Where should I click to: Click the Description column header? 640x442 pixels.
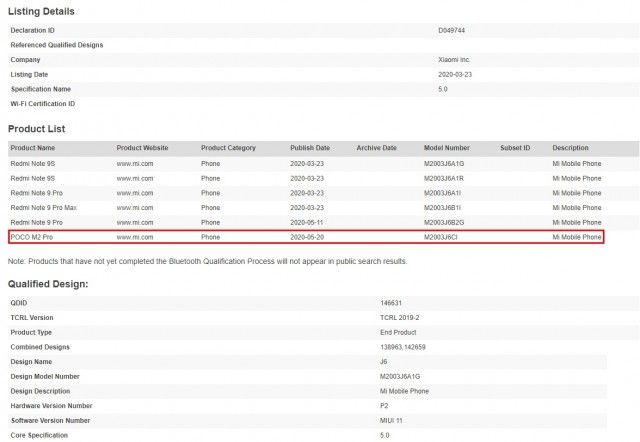(x=570, y=148)
